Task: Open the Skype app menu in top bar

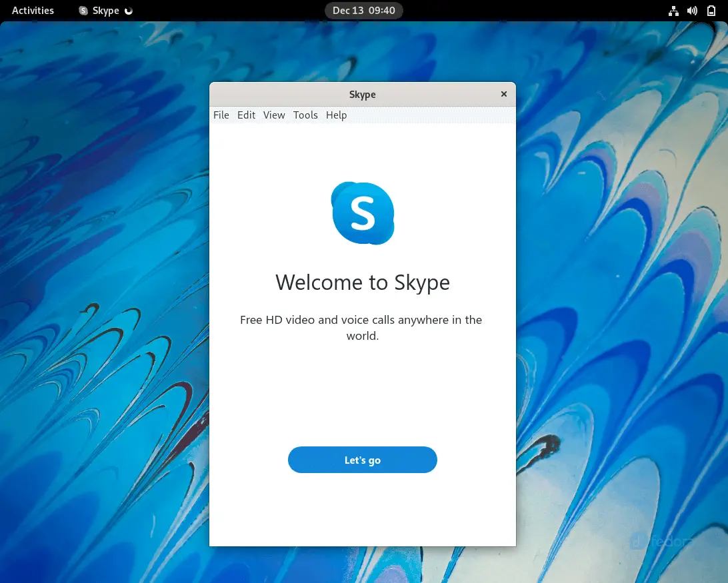Action: 106,10
